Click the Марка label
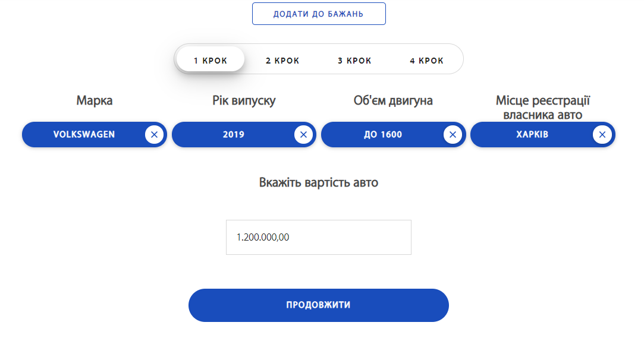The width and height of the screenshot is (644, 338). tap(95, 101)
